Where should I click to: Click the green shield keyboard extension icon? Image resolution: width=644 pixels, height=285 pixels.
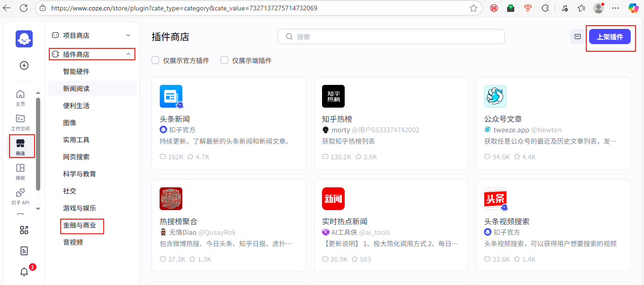tap(511, 8)
